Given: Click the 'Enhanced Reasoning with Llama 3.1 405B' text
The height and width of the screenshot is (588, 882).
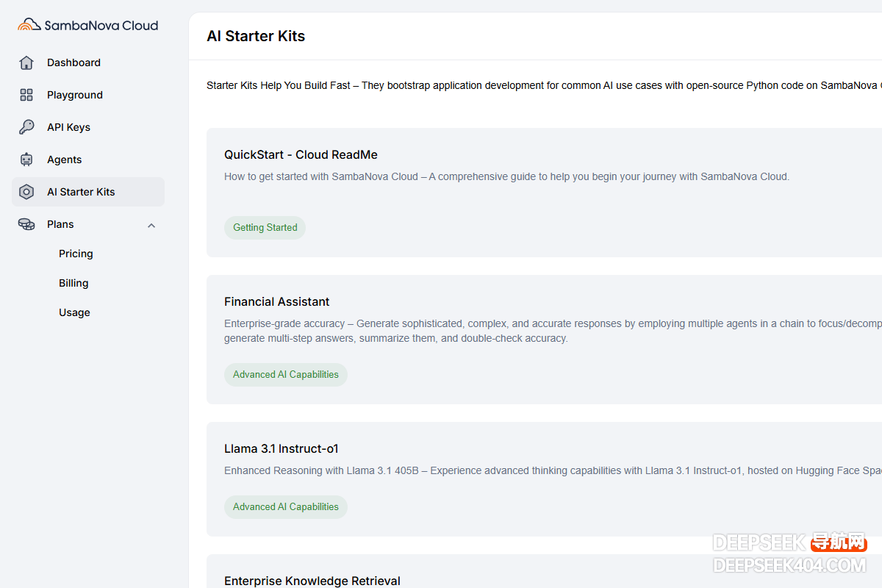Looking at the screenshot, I should pos(553,470).
